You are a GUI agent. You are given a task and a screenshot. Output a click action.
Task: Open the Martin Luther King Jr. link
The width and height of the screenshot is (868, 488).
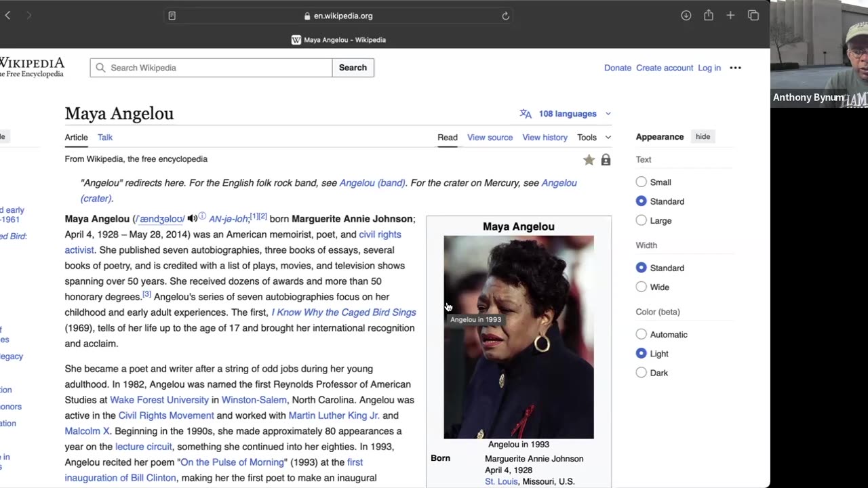click(x=334, y=415)
